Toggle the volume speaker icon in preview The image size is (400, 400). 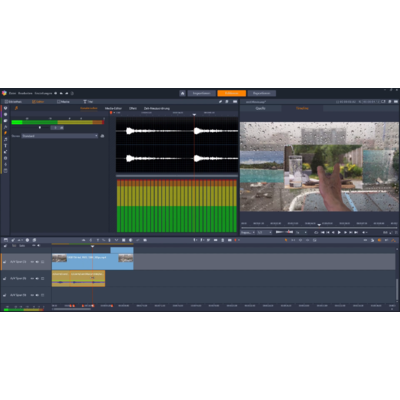tap(364, 232)
